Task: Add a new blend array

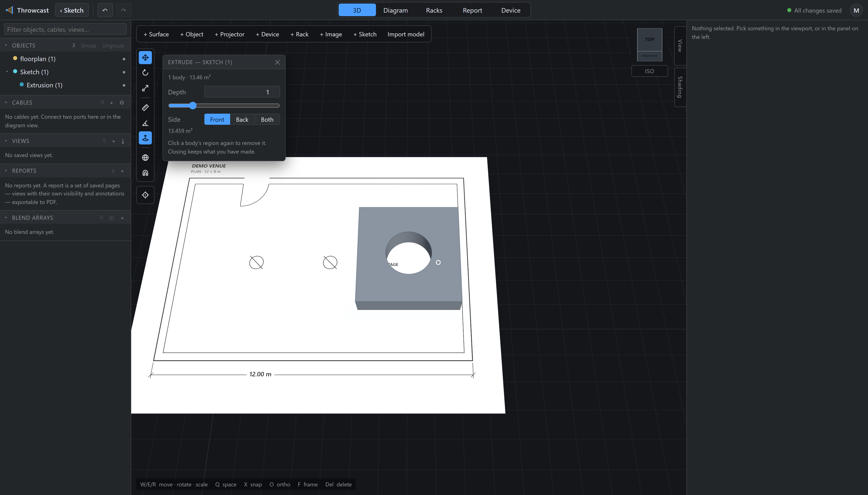Action: (122, 218)
